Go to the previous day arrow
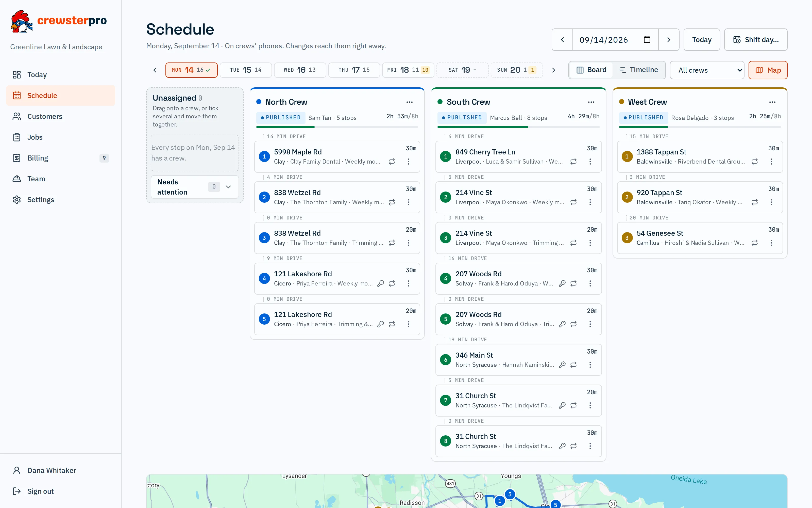Image resolution: width=812 pixels, height=508 pixels. tap(562, 40)
